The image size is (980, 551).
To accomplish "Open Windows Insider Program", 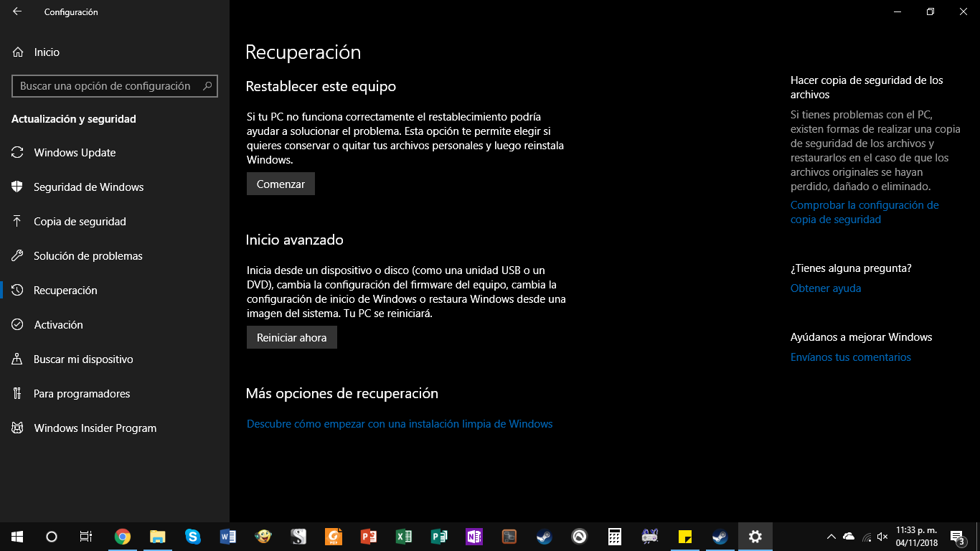I will 115,428.
